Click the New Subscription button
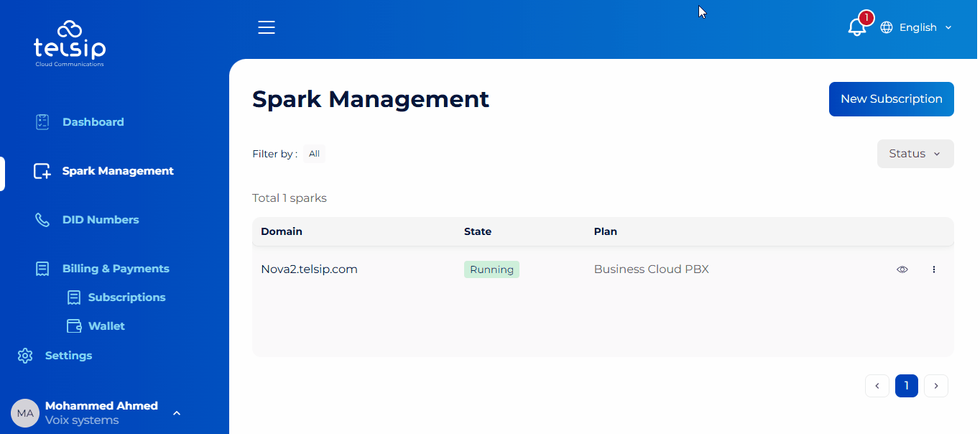 [891, 99]
